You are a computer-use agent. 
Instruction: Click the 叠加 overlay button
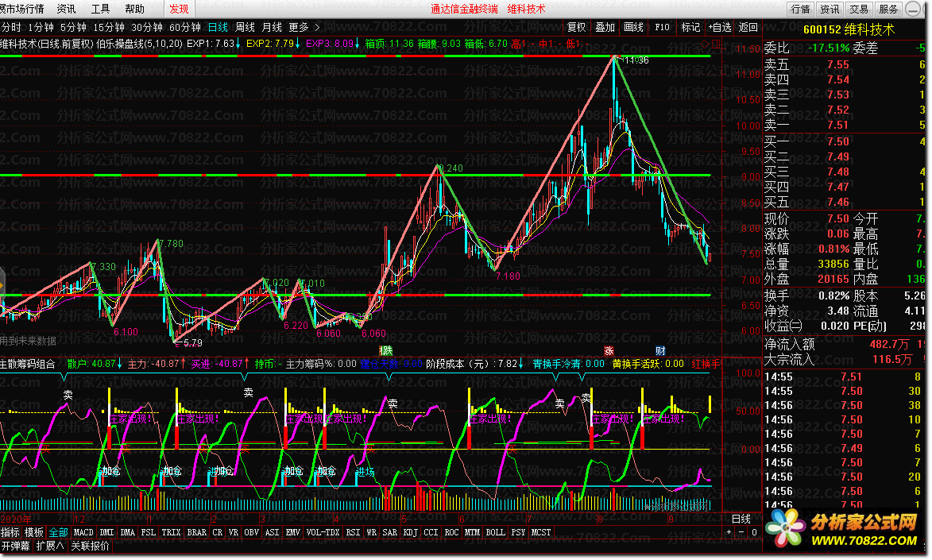[x=605, y=27]
